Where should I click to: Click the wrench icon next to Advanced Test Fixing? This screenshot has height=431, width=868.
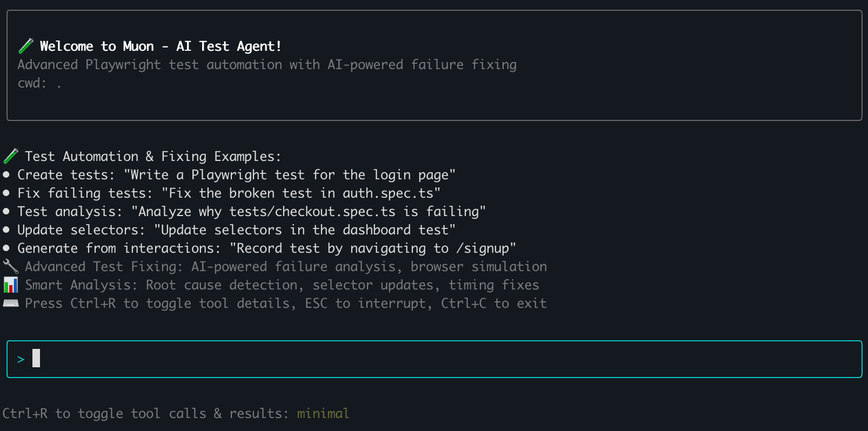[x=11, y=266]
